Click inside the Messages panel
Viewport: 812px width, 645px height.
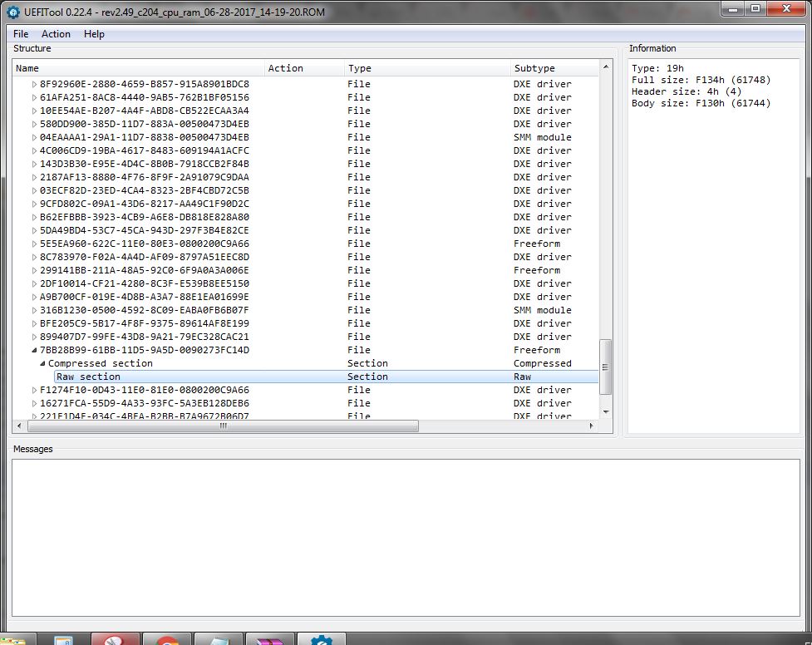click(x=406, y=538)
